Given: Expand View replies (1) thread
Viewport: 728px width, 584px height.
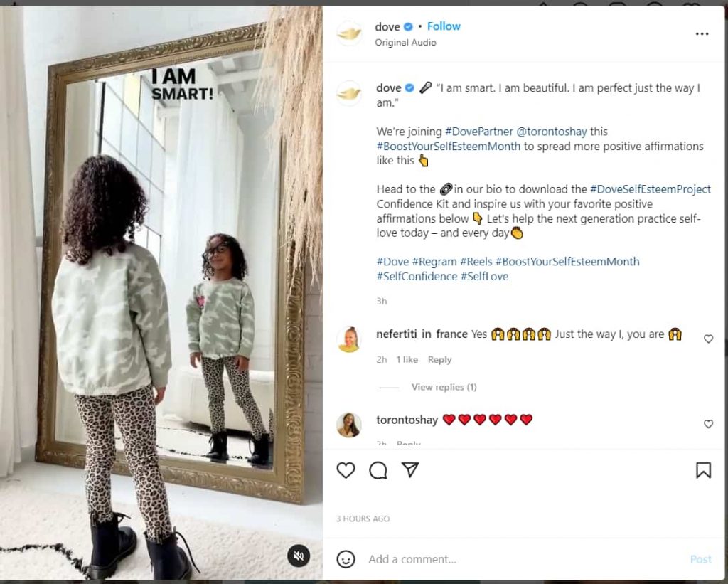Looking at the screenshot, I should (x=444, y=387).
